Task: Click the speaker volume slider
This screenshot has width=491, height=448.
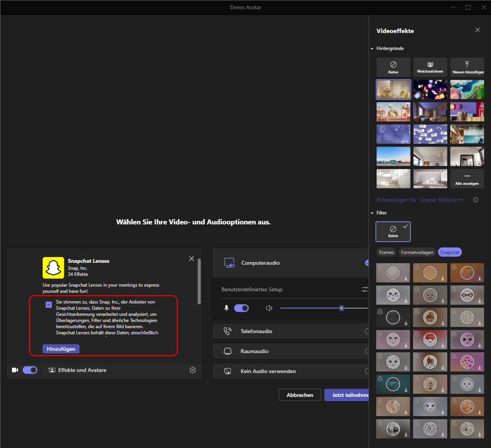Action: (324, 308)
